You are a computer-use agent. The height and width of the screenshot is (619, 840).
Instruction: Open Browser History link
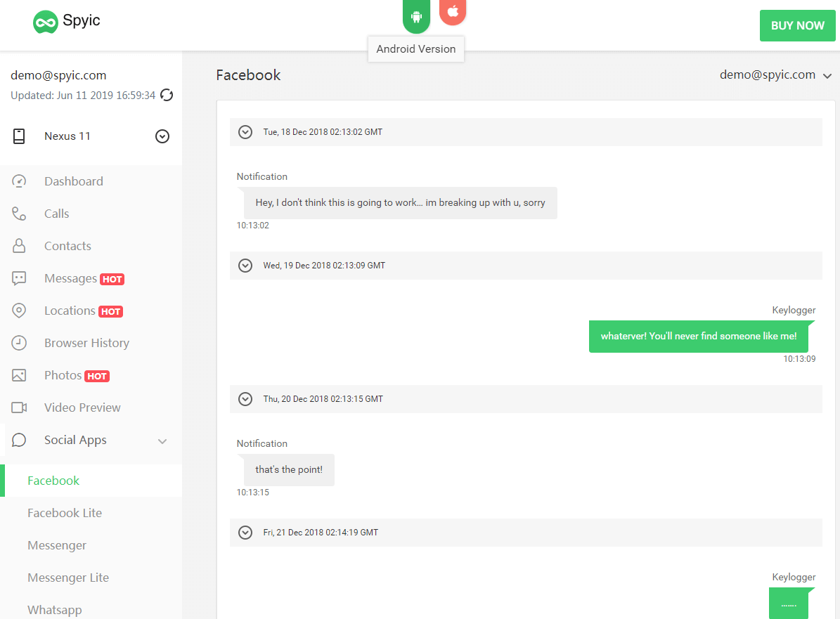click(86, 342)
